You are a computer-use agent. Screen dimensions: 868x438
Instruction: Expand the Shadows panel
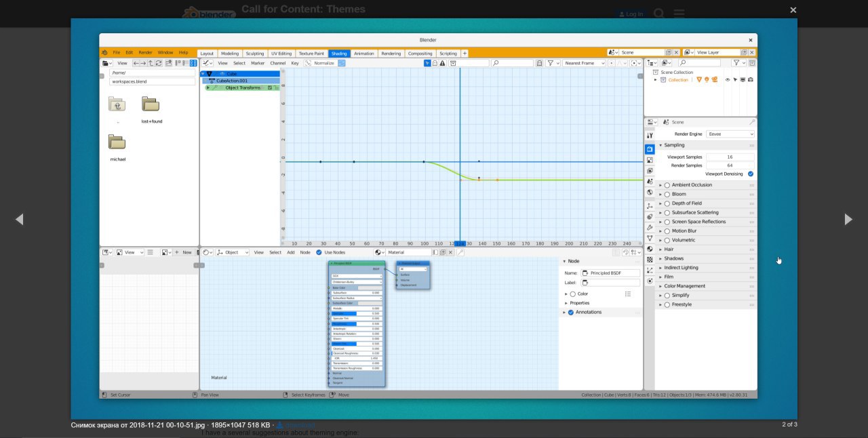point(660,258)
